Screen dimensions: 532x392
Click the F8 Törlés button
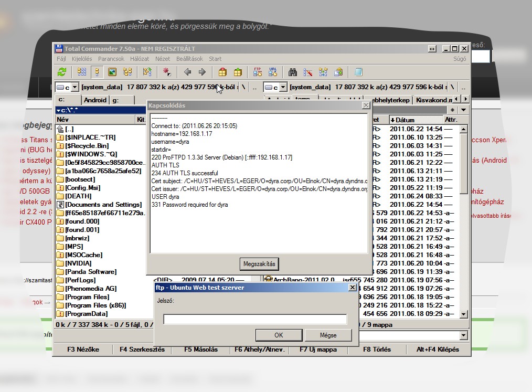point(377,349)
